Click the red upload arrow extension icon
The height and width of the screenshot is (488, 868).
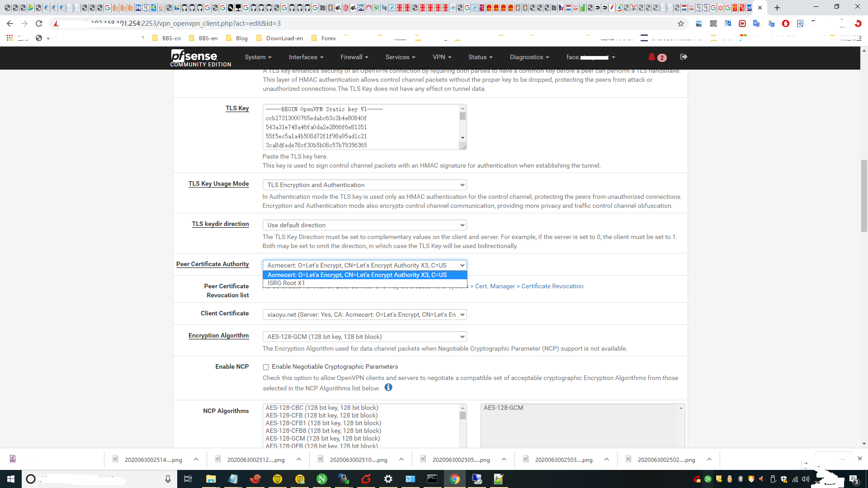[858, 23]
